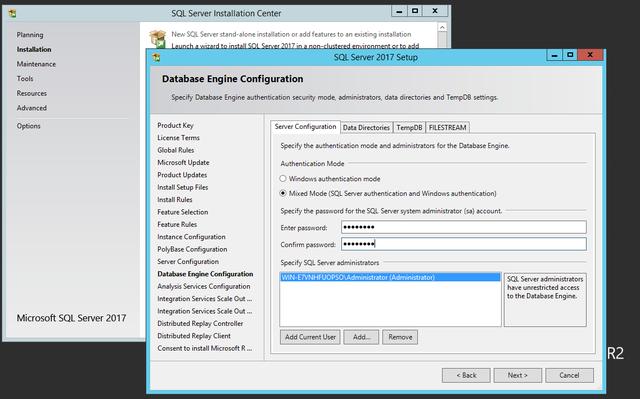640x399 pixels.
Task: Open the Server Configuration tab
Action: [305, 127]
